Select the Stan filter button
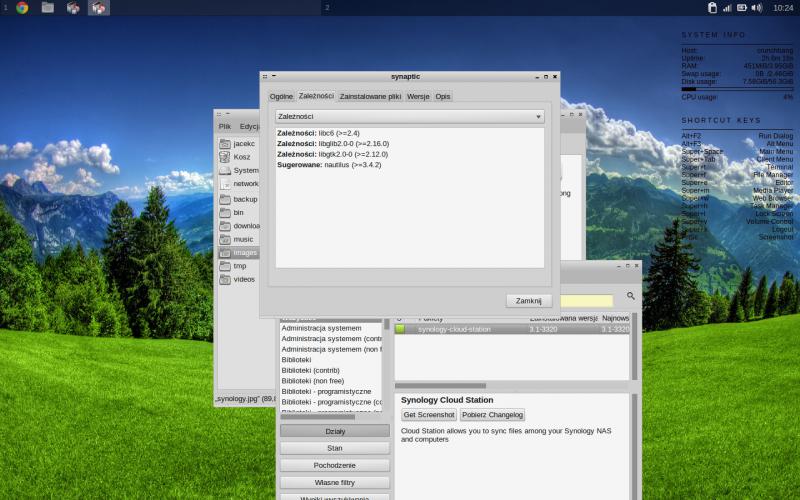Screen dimensions: 800x500 pyautogui.click(x=334, y=448)
